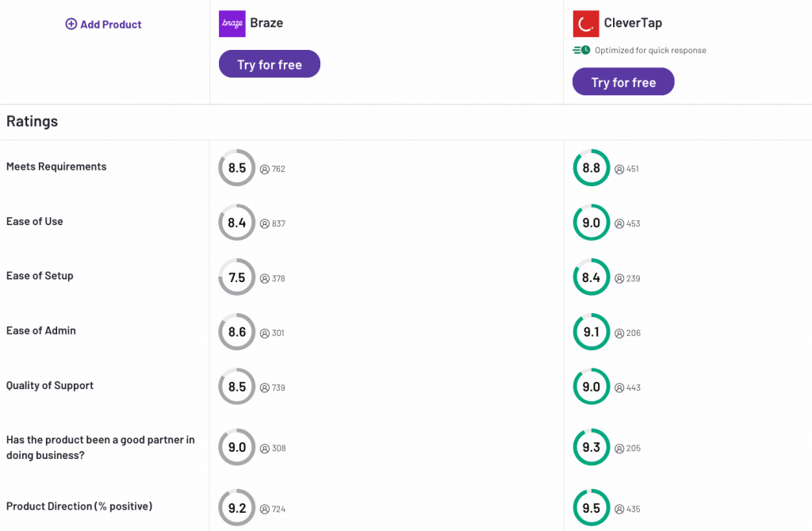Click reviewer icon beside CleverTap 451 count
812x531 pixels.
click(x=619, y=169)
